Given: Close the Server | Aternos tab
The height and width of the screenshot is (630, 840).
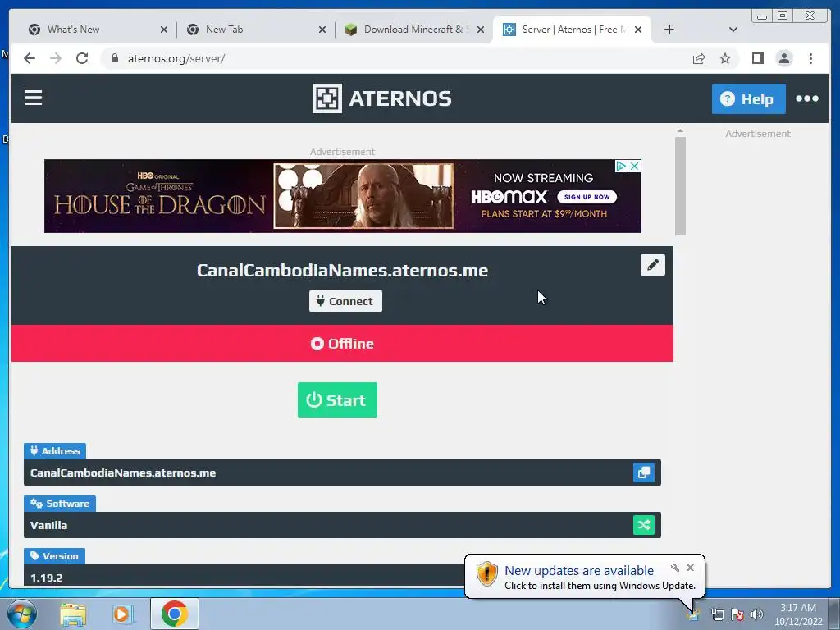Looking at the screenshot, I should click(638, 30).
